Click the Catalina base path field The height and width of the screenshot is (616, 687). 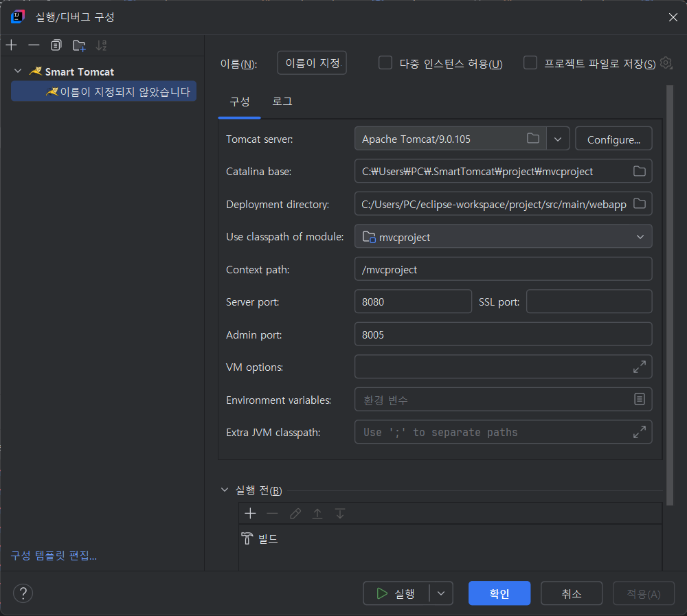click(x=503, y=171)
